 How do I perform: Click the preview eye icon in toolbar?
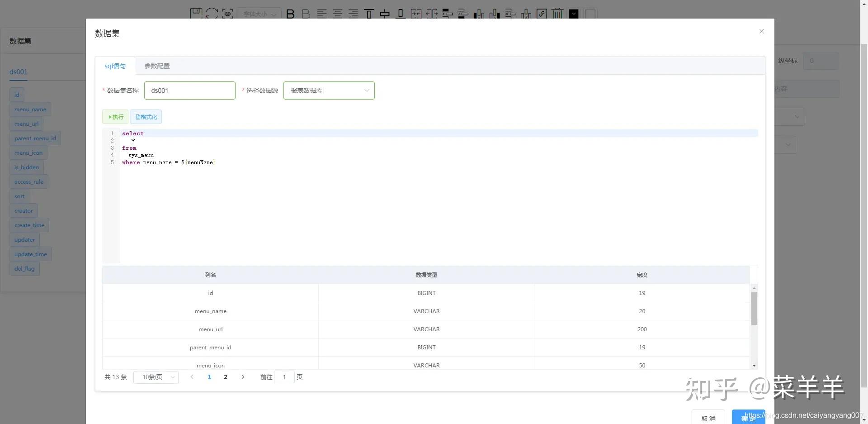click(227, 14)
